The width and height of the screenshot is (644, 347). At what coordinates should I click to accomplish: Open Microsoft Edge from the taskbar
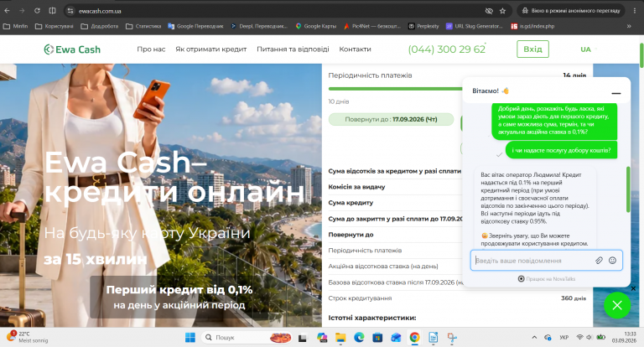(x=359, y=338)
